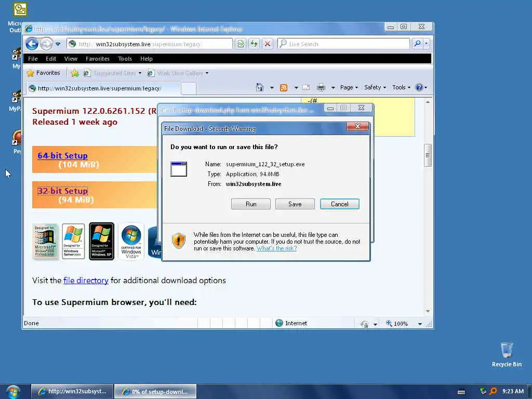Screen dimensions: 532x399
Task: Close the File Download Security Warning dialog
Action: pyautogui.click(x=357, y=126)
